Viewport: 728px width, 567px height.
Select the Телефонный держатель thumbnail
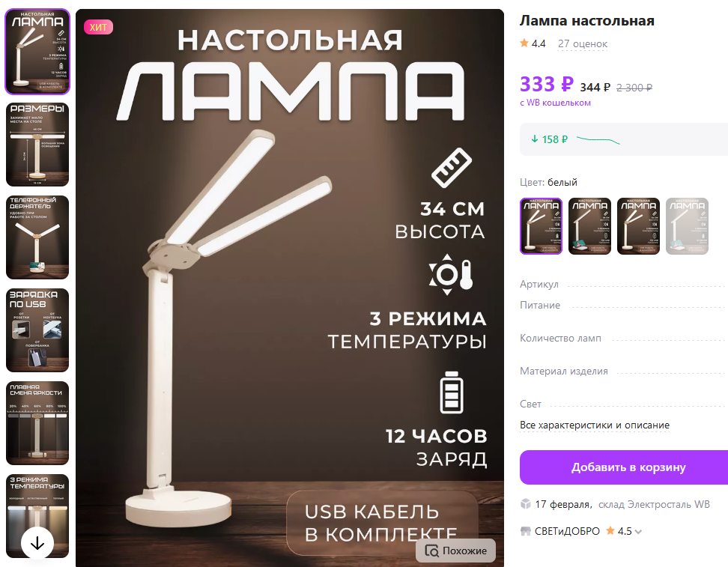[x=37, y=237]
